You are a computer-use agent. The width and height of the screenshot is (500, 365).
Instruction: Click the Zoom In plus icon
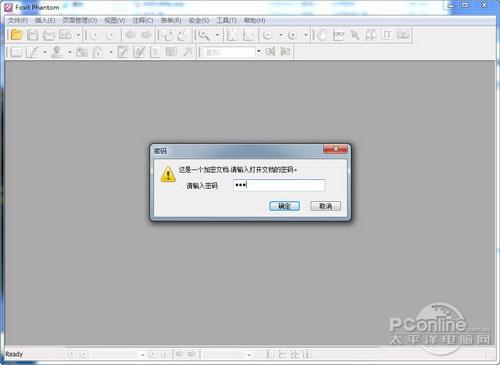coord(292,35)
